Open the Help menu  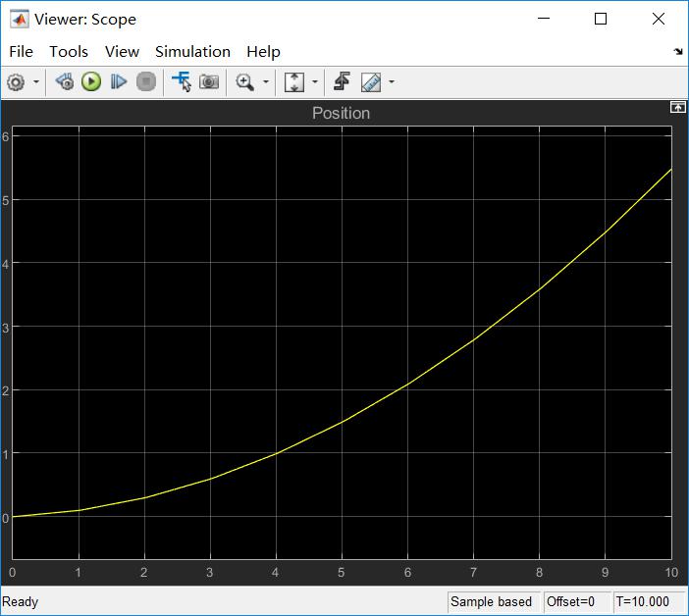pos(263,52)
